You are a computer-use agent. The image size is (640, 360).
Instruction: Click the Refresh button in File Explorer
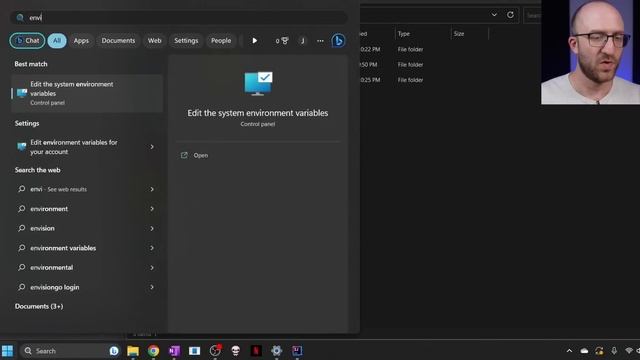(x=510, y=15)
